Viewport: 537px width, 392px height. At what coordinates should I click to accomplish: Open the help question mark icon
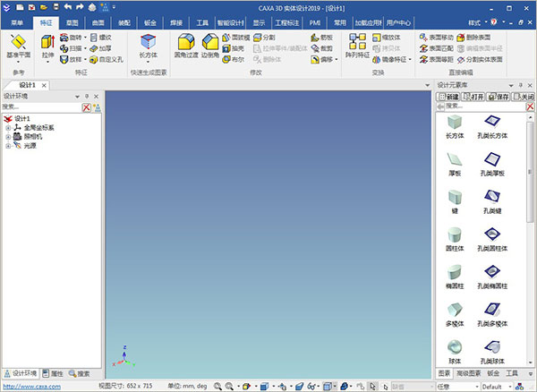point(494,21)
